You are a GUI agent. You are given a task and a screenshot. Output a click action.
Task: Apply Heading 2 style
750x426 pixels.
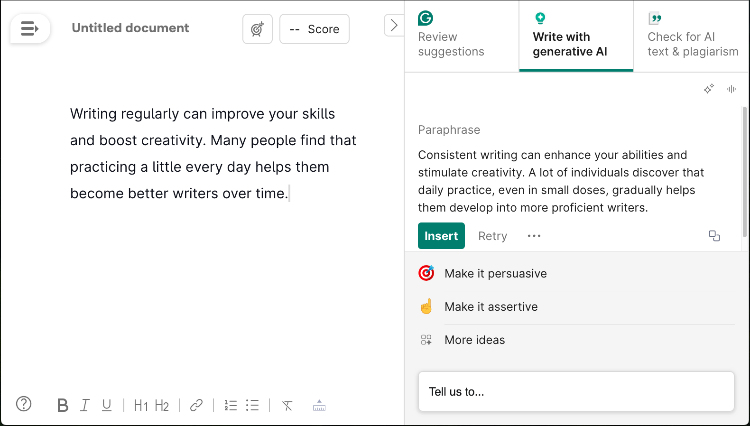(x=162, y=406)
